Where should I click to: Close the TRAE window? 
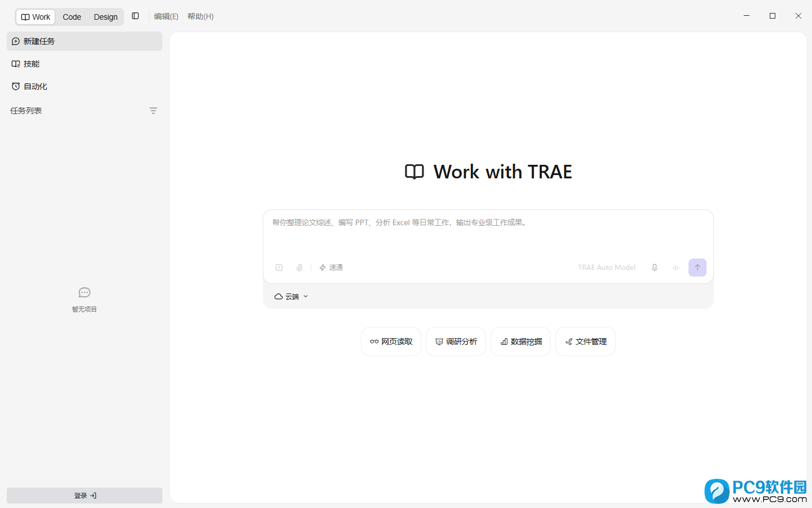point(798,16)
